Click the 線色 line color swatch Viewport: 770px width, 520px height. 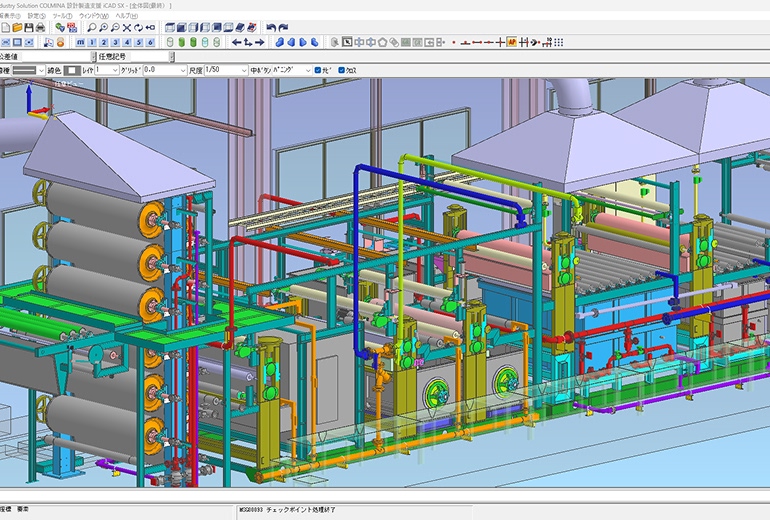click(72, 71)
